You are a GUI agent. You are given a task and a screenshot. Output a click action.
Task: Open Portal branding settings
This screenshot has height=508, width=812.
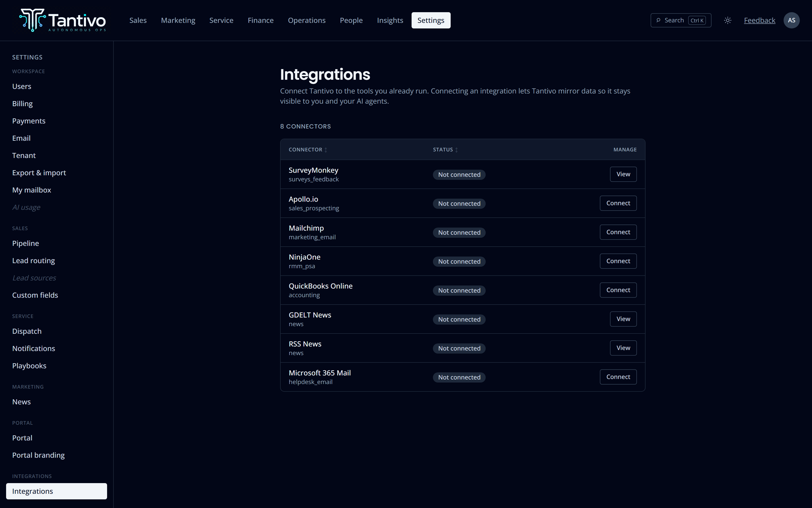coord(56,455)
